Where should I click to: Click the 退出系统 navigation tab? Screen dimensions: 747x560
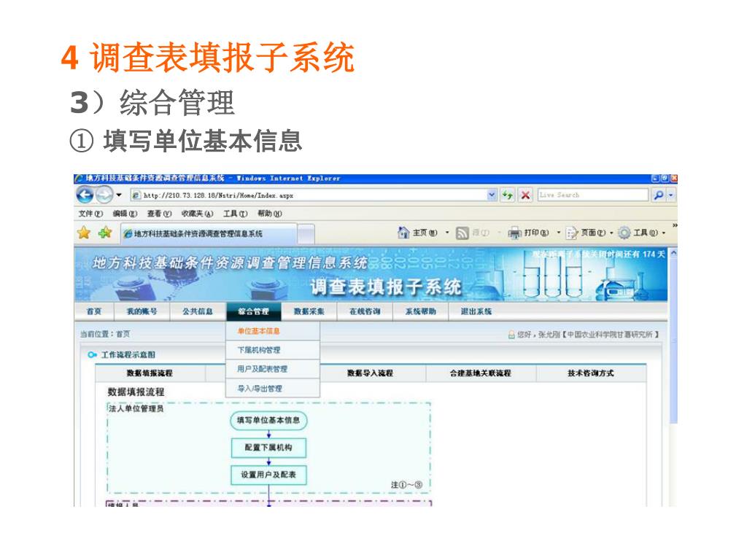[476, 311]
